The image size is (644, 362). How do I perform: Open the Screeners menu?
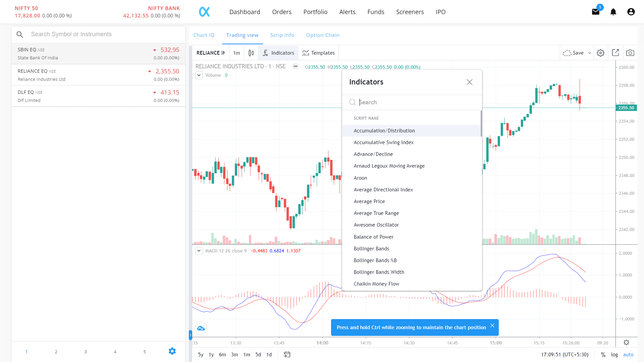410,12
